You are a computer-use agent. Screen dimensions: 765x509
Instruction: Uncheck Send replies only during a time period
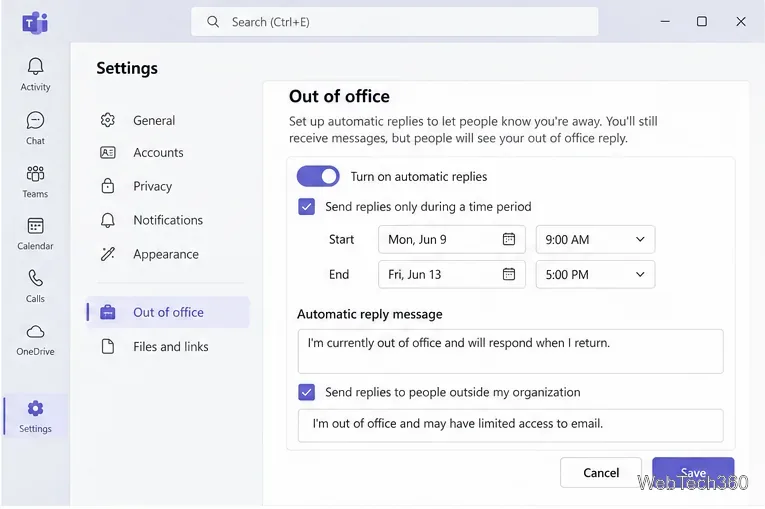[x=306, y=206]
